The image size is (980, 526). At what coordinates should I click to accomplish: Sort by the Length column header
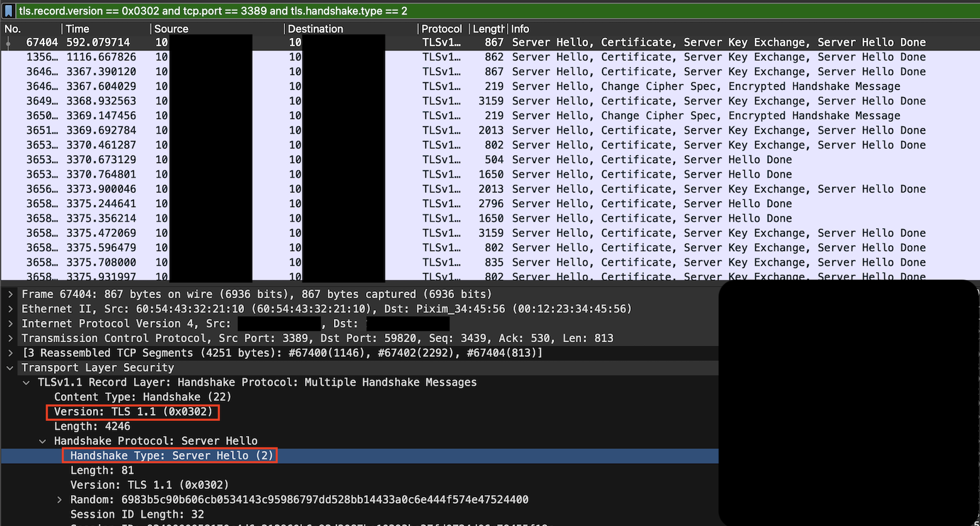488,29
